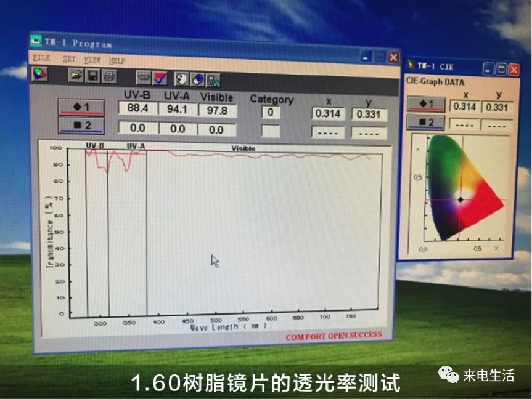Click the TM-1 Program title bar icon
The image size is (532, 399).
pyautogui.click(x=36, y=41)
